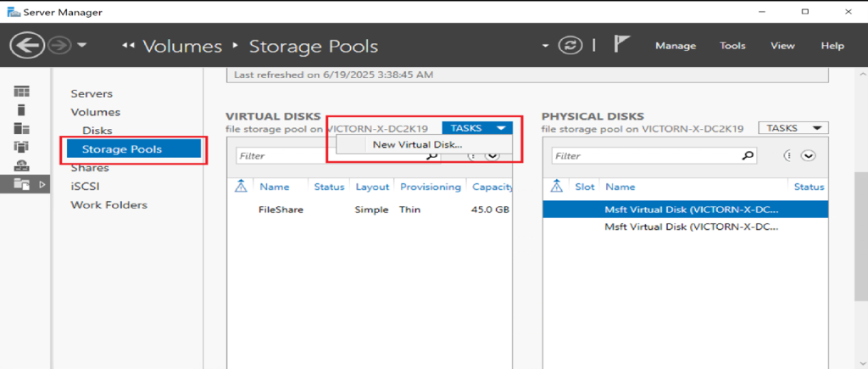Click the Dashboard icon in the left sidebar

[x=22, y=92]
